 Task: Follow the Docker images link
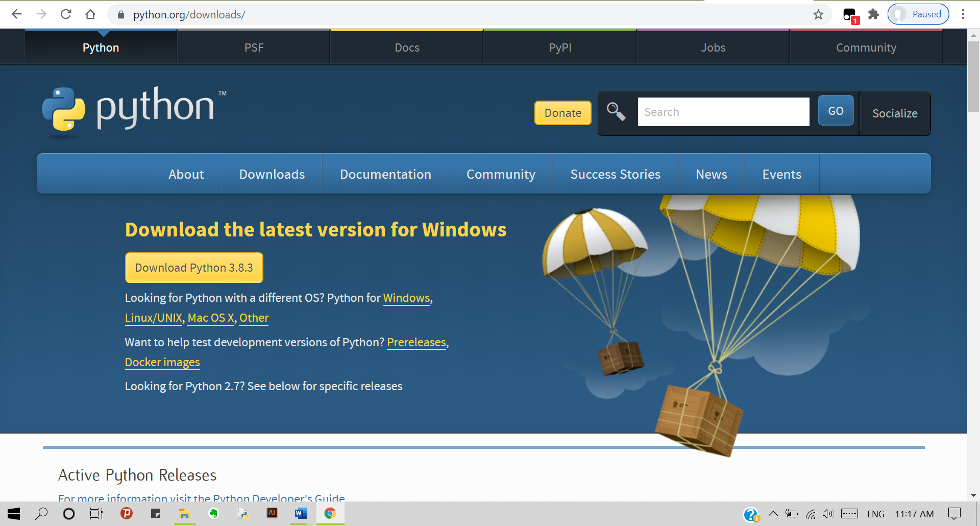click(162, 362)
